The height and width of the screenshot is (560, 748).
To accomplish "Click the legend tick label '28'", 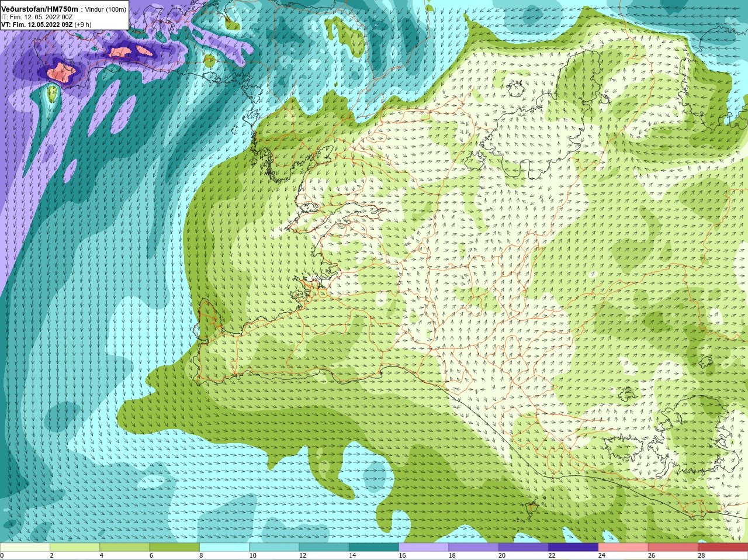I will point(702,555).
